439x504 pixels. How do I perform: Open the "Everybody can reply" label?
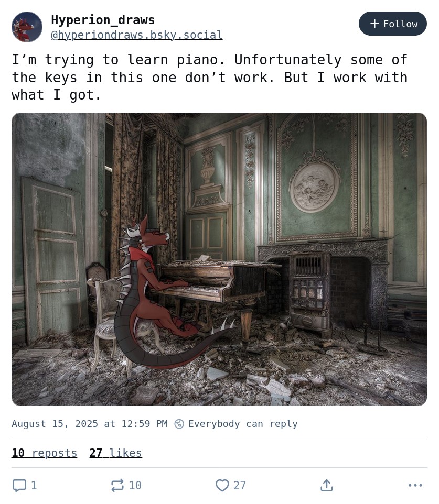pos(243,424)
